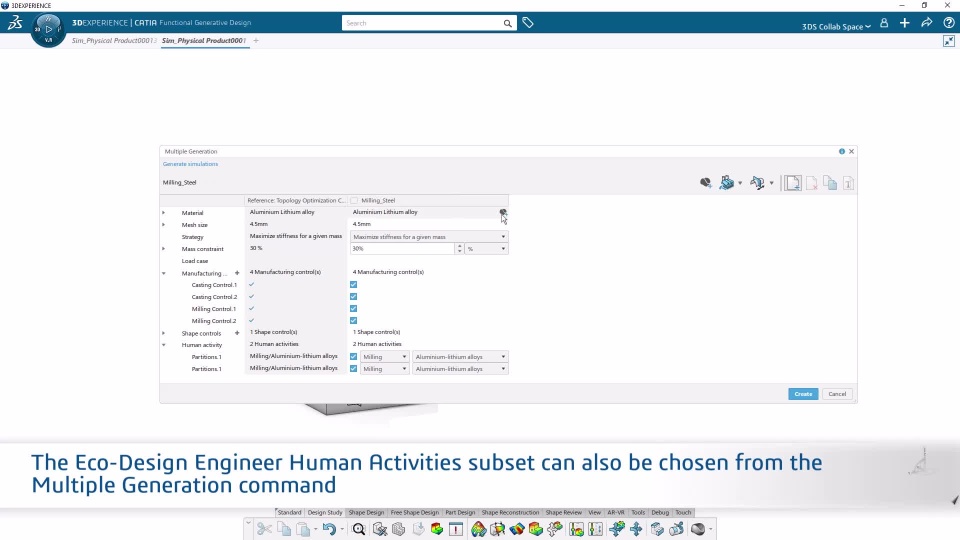
Task: Click the Create button
Action: coord(803,394)
